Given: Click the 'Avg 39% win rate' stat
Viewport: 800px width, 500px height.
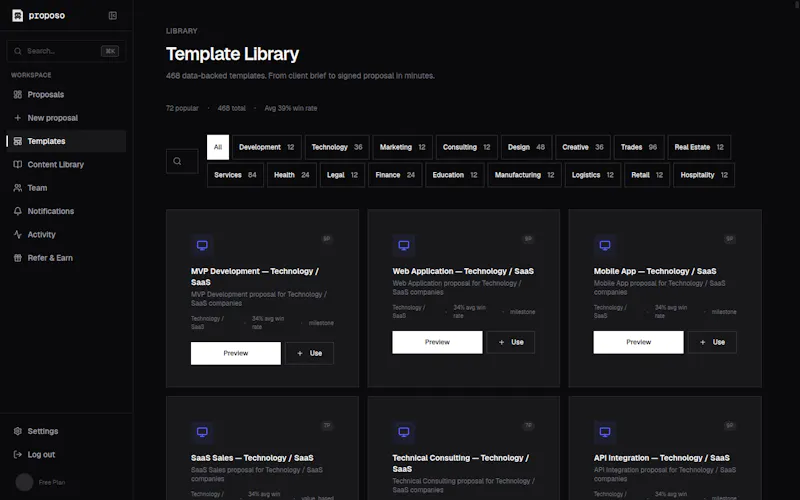Looking at the screenshot, I should [291, 108].
